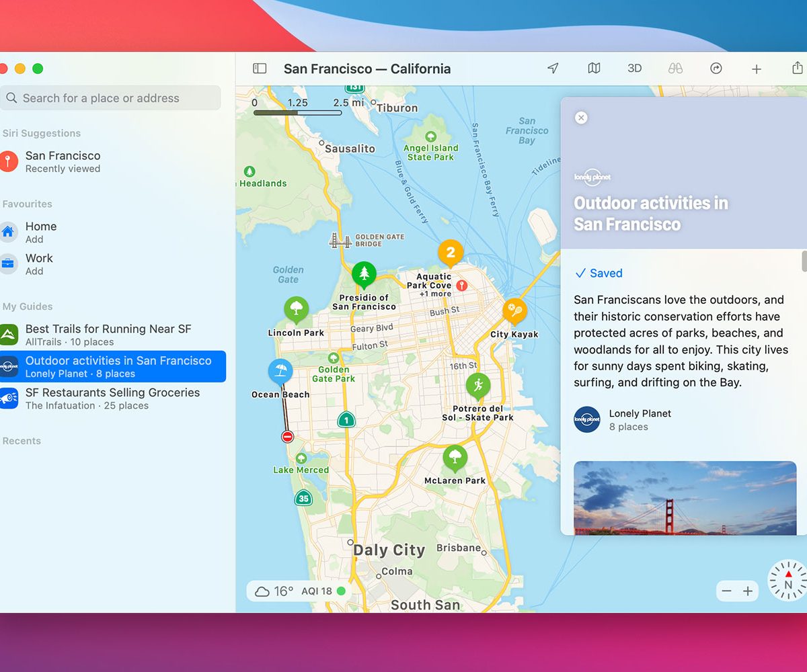Viewport: 807px width, 672px height.
Task: Click the compass to reset north
Action: [x=787, y=580]
